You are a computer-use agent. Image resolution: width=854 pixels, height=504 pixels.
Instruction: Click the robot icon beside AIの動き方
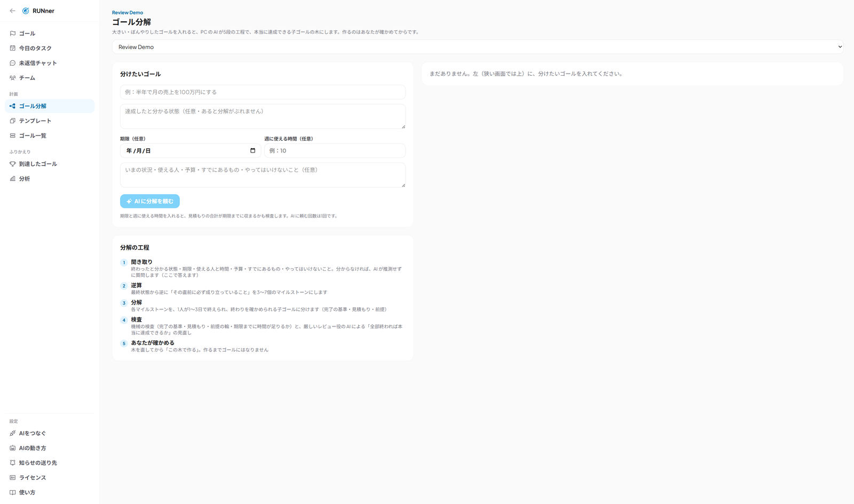(13, 448)
